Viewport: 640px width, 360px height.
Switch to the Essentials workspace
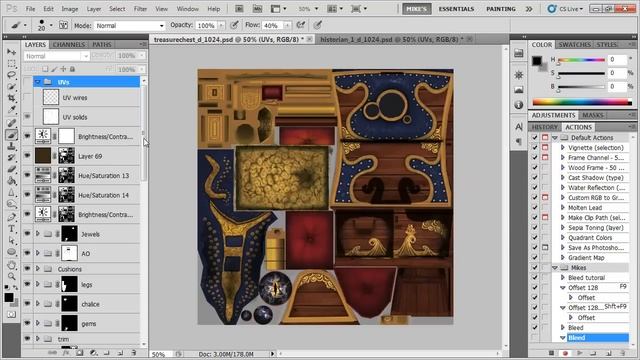pyautogui.click(x=456, y=9)
